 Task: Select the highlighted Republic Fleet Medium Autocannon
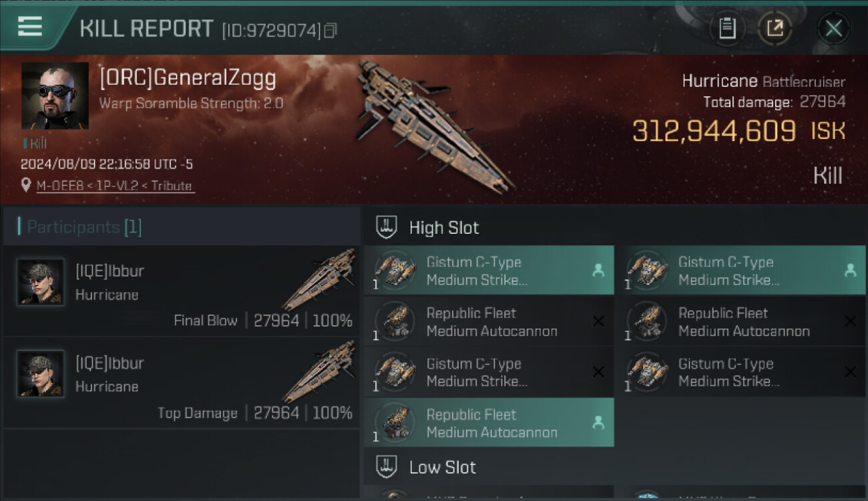point(488,423)
